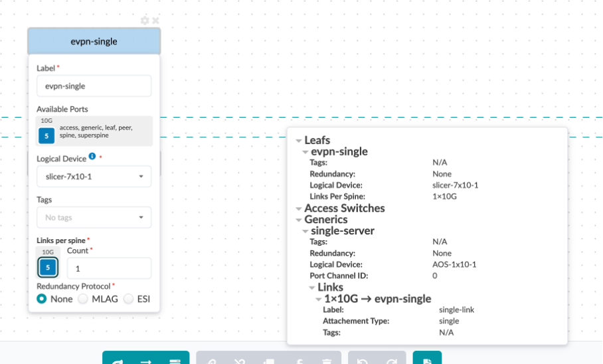This screenshot has height=364, width=603.
Task: Open settings gear above evpn-single node
Action: click(x=145, y=21)
